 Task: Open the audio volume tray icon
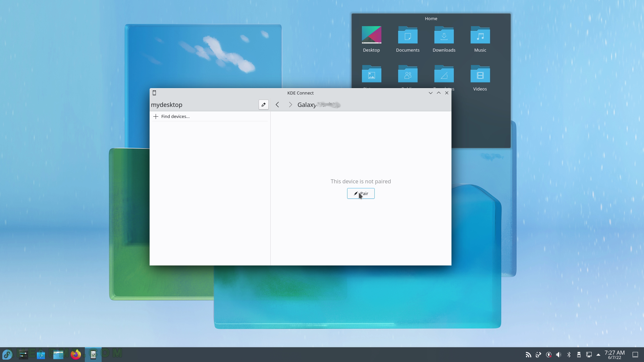pos(558,355)
